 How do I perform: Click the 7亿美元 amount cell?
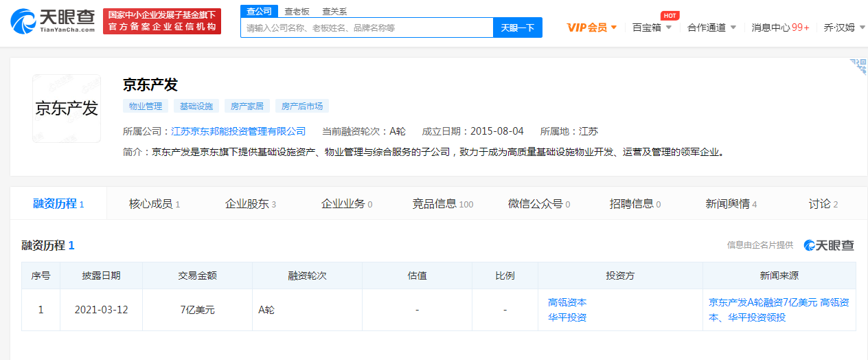click(198, 310)
